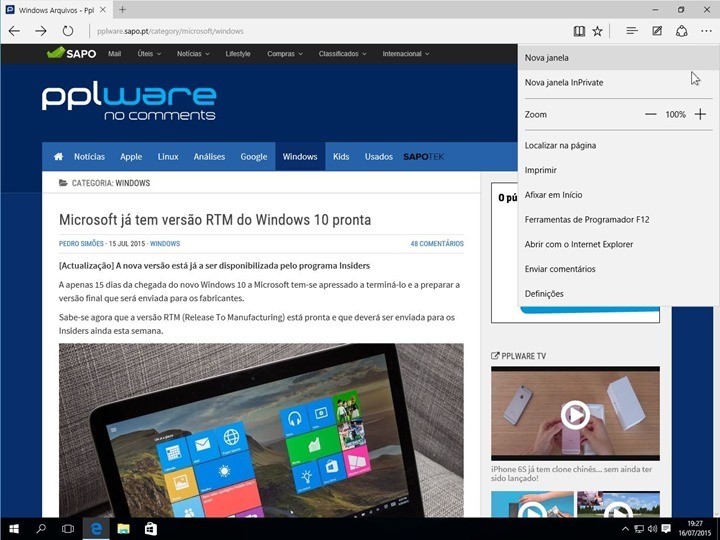The height and width of the screenshot is (540, 720).
Task: Expand the Compras dropdown
Action: click(x=285, y=54)
